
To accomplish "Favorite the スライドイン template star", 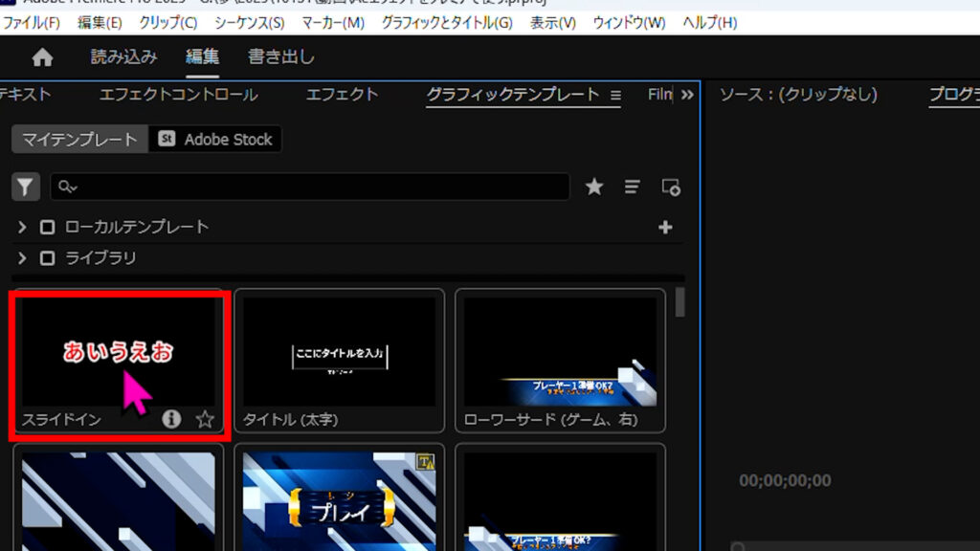I will click(205, 419).
